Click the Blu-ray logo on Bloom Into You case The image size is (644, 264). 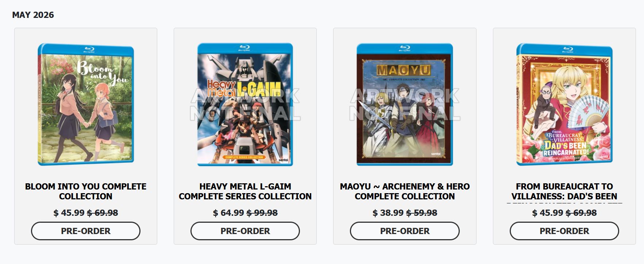89,50
